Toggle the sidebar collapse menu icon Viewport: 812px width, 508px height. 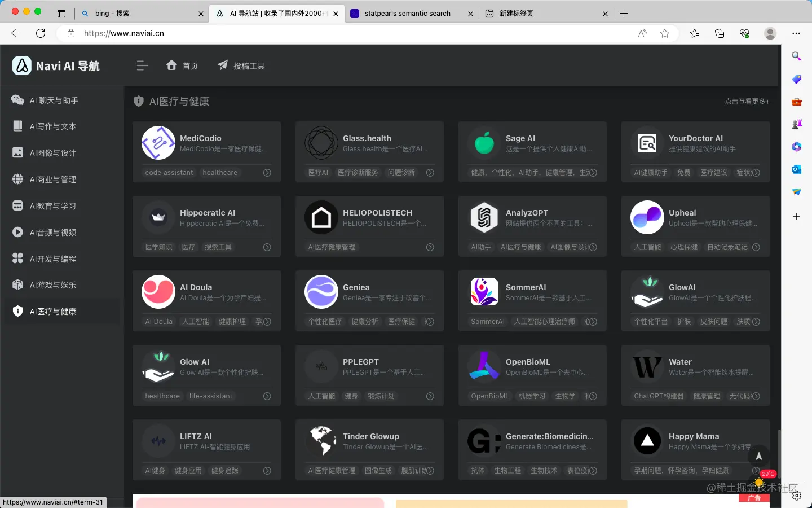[142, 65]
